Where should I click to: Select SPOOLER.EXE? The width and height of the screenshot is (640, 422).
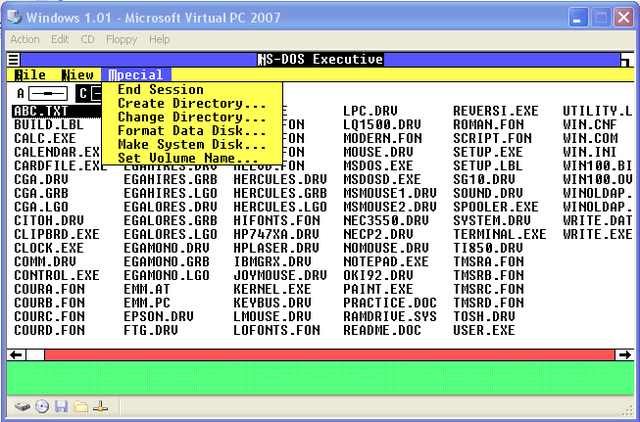click(496, 207)
